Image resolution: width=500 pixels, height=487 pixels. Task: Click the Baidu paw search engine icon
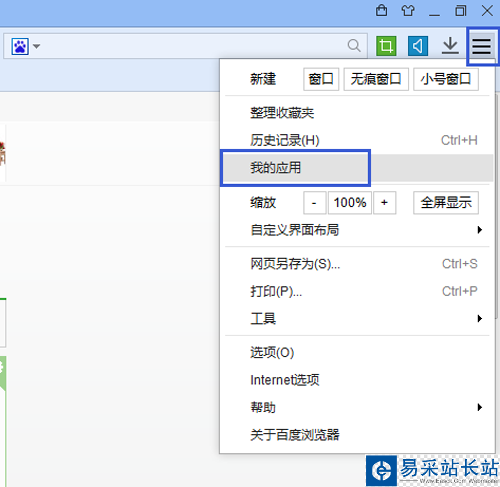[x=20, y=46]
